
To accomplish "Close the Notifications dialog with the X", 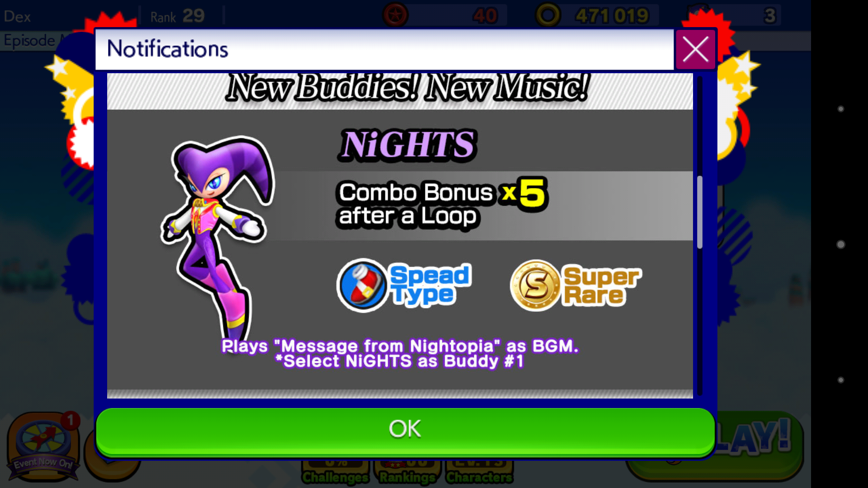I will pos(695,49).
